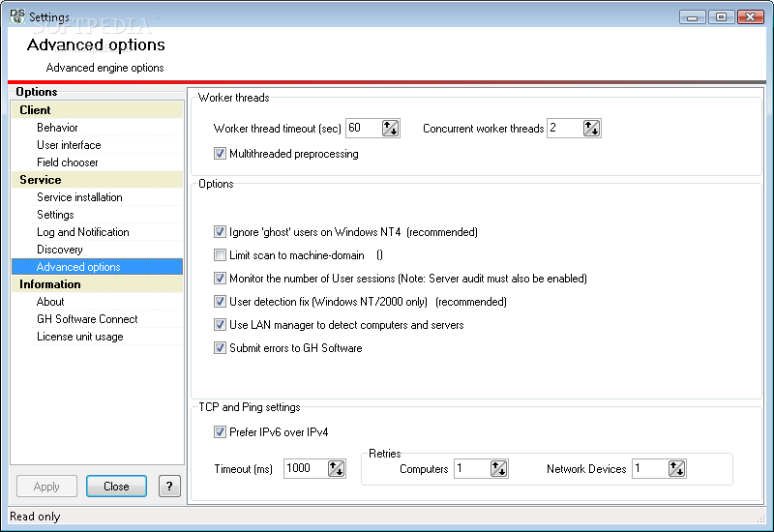Viewport: 774px width, 532px height.
Task: Click the Information category header
Action: coord(98,284)
